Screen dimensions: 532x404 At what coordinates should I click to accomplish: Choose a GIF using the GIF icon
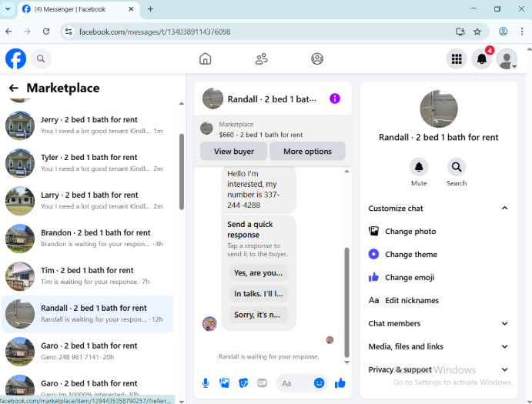(x=262, y=383)
